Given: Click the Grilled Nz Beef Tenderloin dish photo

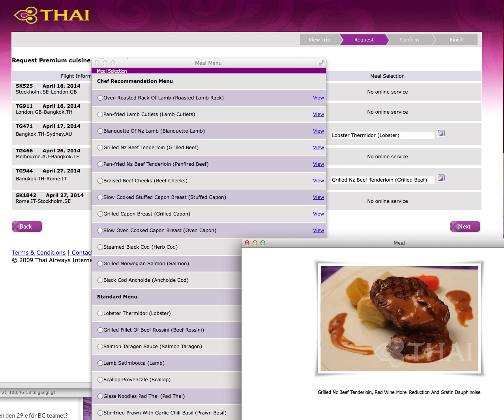Looking at the screenshot, I should [x=399, y=319].
